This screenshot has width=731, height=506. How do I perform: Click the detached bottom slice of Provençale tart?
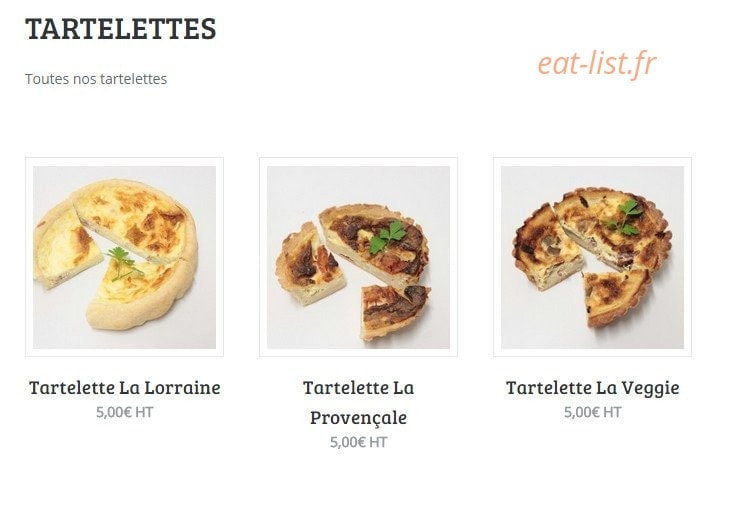tap(395, 312)
